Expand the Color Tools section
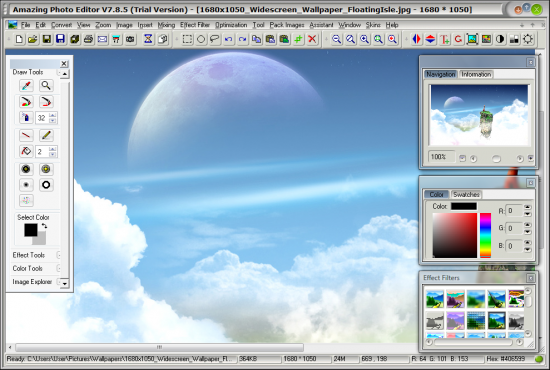The image size is (550, 370). pyautogui.click(x=59, y=268)
